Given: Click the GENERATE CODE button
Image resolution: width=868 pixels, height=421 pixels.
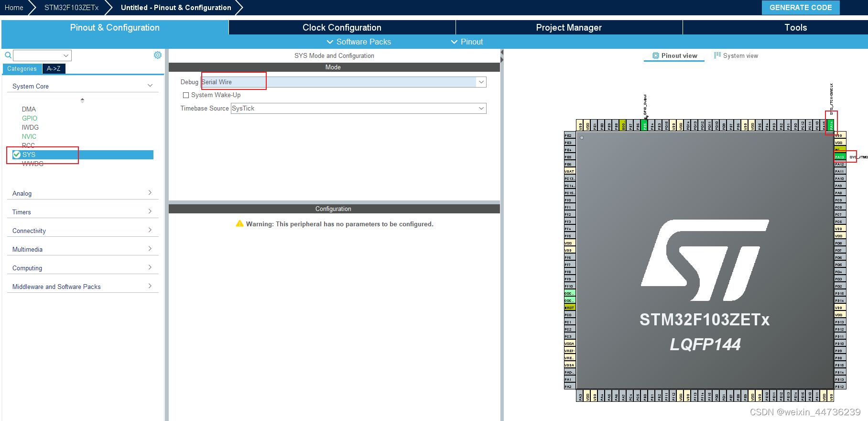Looking at the screenshot, I should click(801, 7).
